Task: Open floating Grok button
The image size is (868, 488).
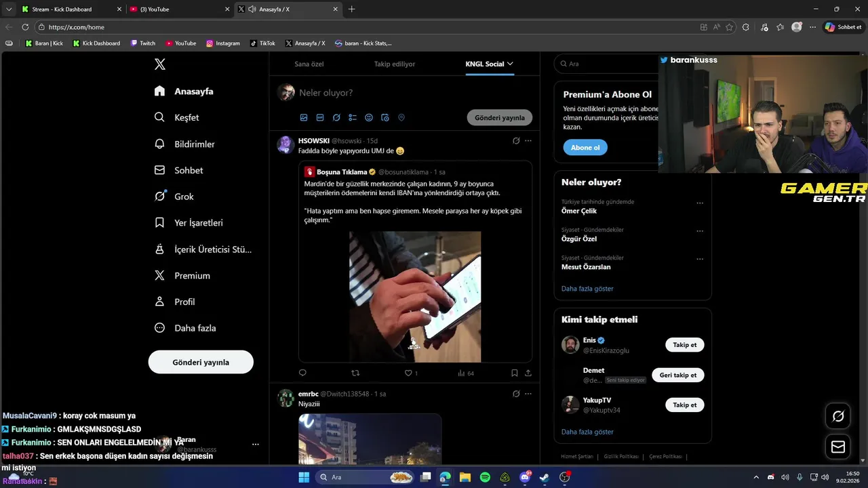Action: [838, 416]
